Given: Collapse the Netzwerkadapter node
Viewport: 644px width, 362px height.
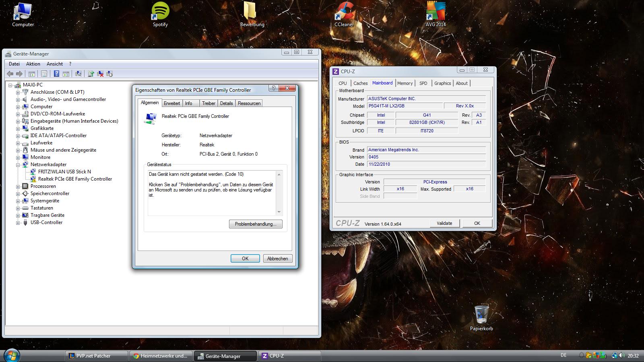Looking at the screenshot, I should click(18, 165).
